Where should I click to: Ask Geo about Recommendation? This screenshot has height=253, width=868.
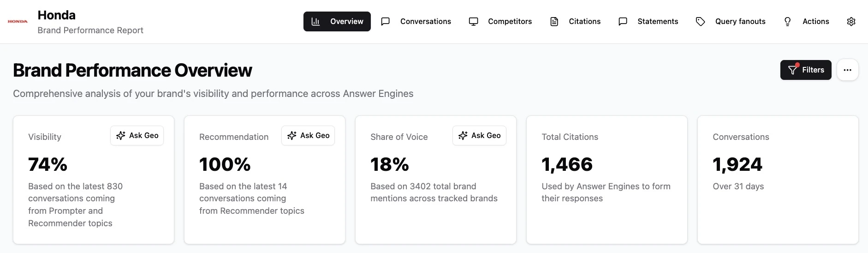308,136
